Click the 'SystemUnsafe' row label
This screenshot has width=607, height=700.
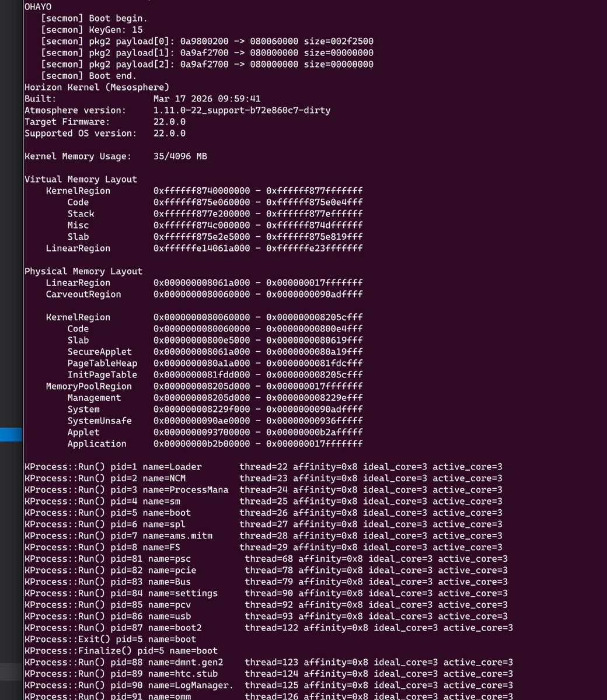[x=100, y=421]
